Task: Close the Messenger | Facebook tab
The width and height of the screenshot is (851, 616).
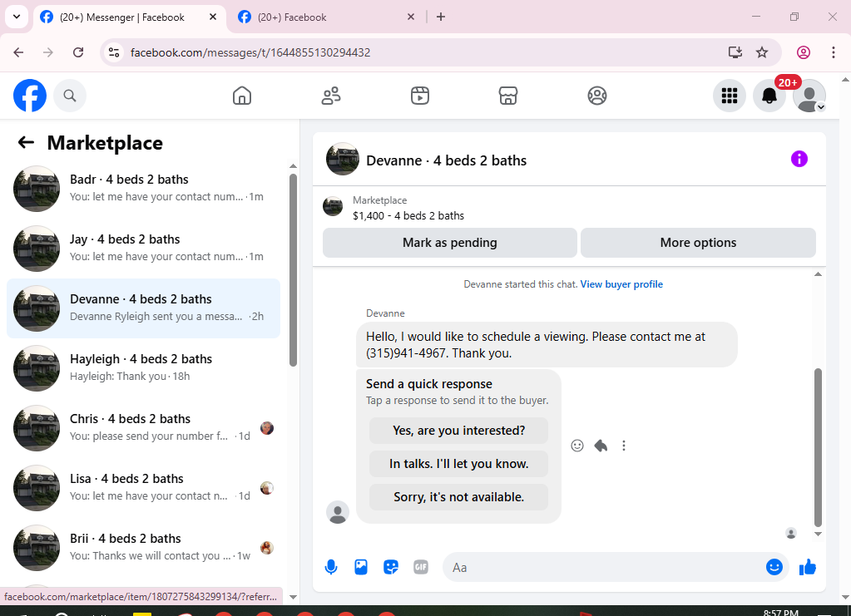Action: click(213, 17)
